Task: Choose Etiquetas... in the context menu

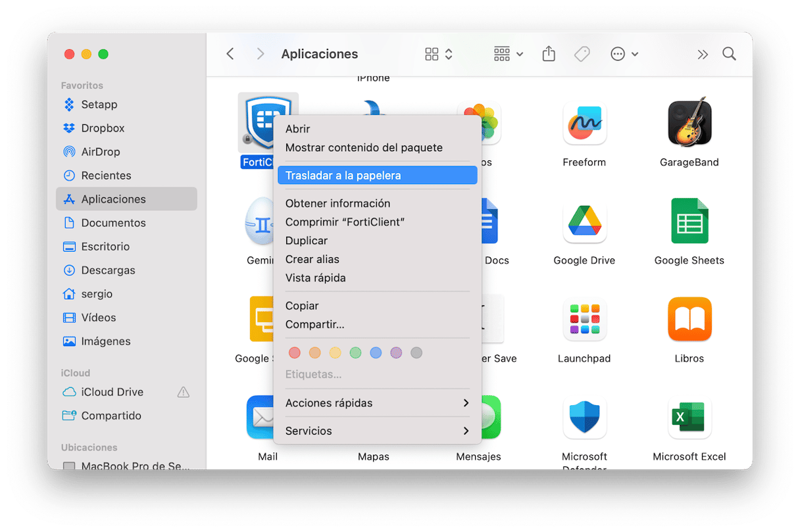Action: click(x=313, y=375)
